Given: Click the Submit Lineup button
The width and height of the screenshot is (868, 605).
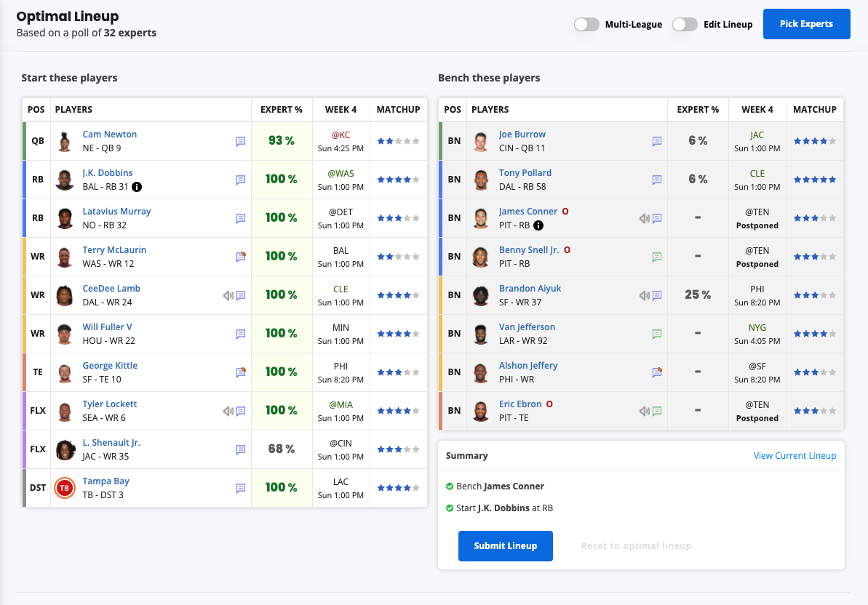Looking at the screenshot, I should pos(506,546).
